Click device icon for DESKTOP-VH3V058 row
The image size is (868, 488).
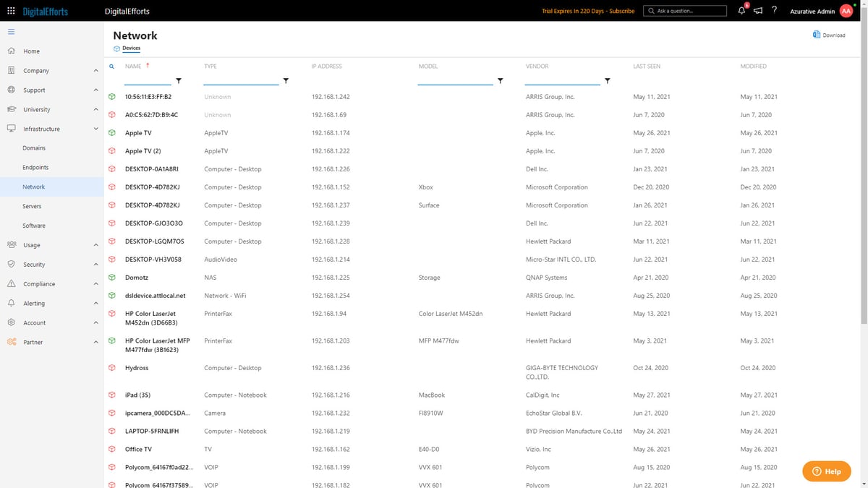click(x=112, y=260)
